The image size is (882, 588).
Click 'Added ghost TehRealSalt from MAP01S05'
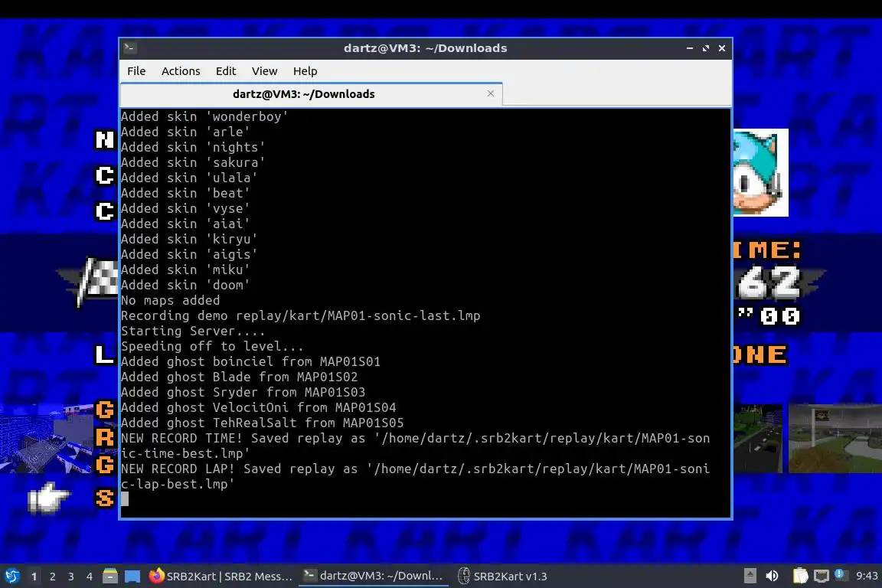pos(262,423)
